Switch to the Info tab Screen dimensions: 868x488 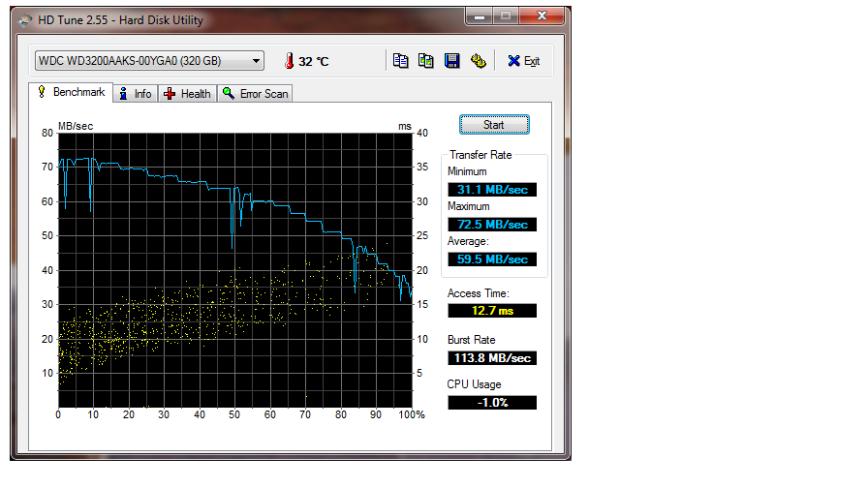(x=135, y=94)
